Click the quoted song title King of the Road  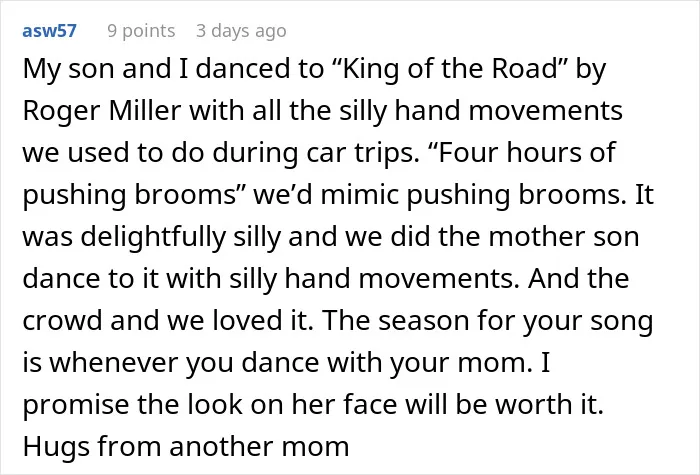tap(448, 69)
